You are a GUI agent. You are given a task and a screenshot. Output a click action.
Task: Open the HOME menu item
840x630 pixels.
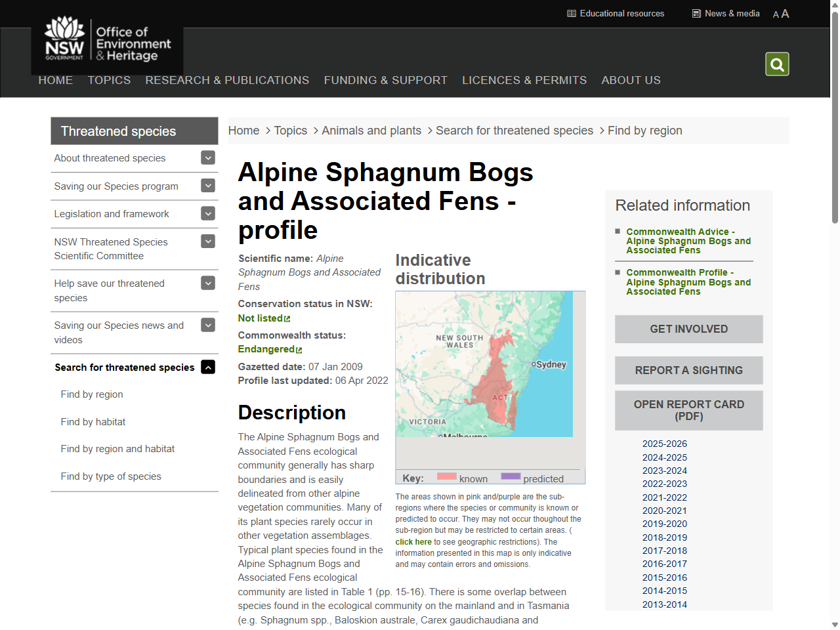(x=56, y=80)
